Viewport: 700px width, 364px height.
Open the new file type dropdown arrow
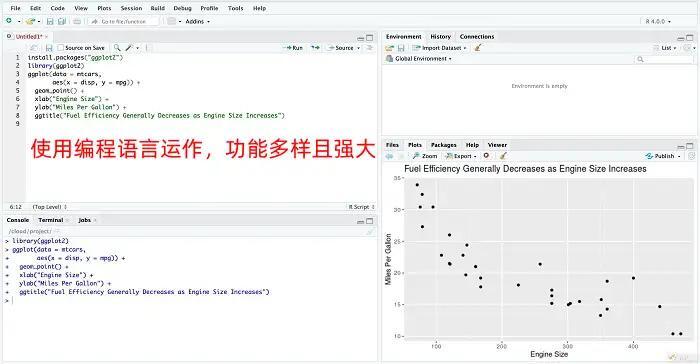click(x=19, y=21)
